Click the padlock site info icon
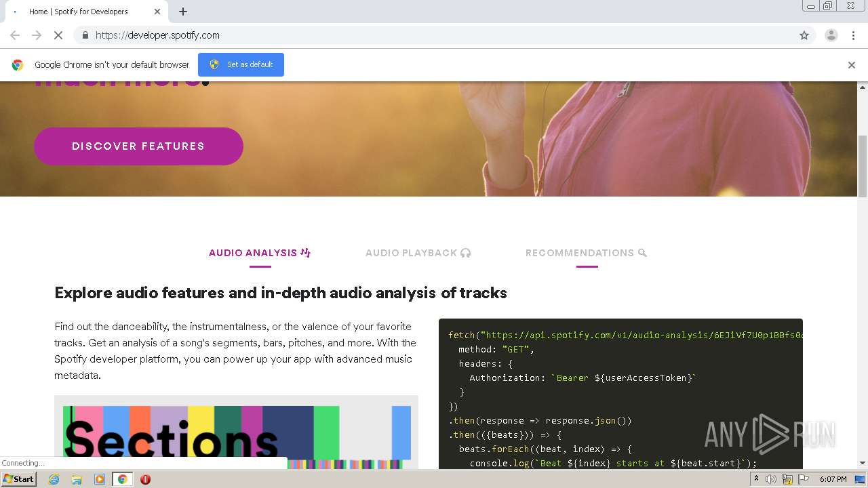 coord(85,35)
